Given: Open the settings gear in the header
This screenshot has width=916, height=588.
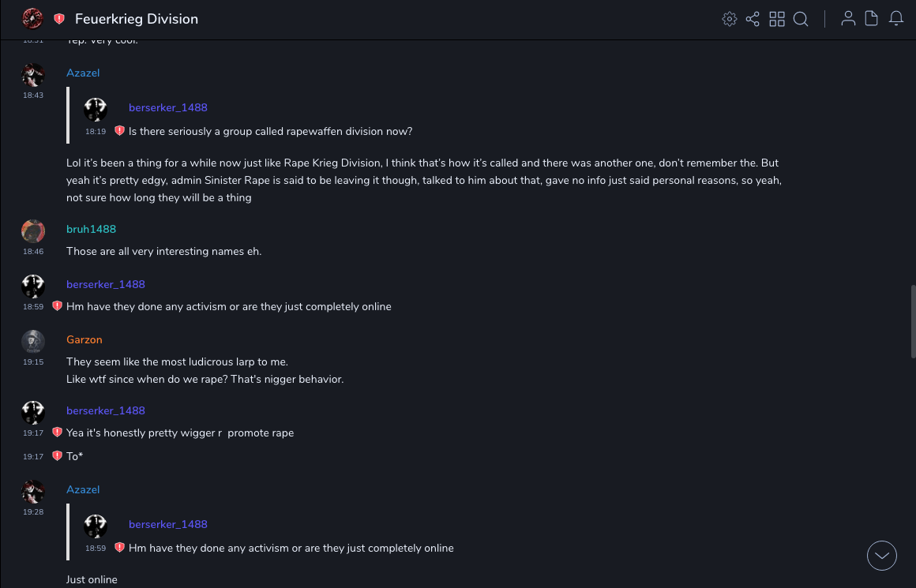Looking at the screenshot, I should coord(730,19).
